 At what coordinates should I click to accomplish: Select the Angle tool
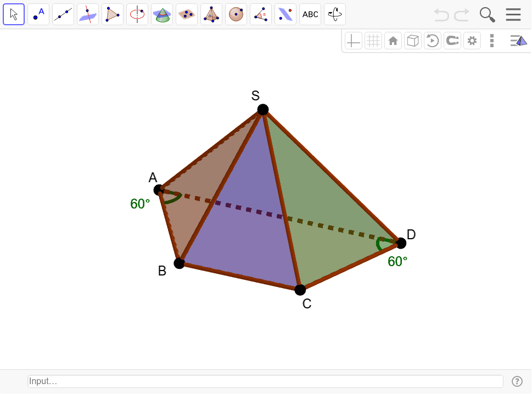[261, 14]
